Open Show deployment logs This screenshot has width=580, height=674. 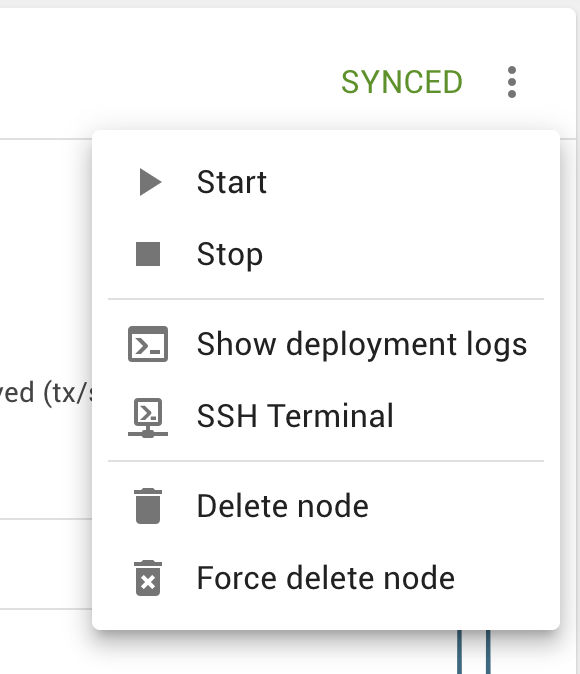point(326,344)
